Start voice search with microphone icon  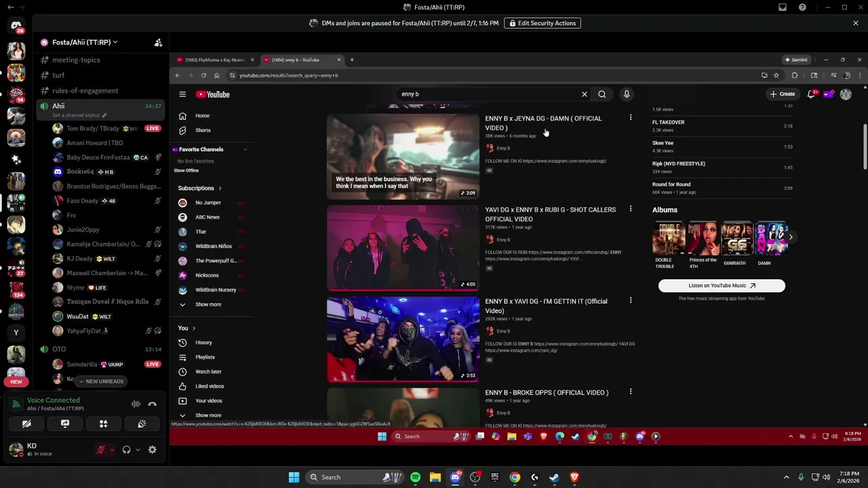click(x=627, y=94)
